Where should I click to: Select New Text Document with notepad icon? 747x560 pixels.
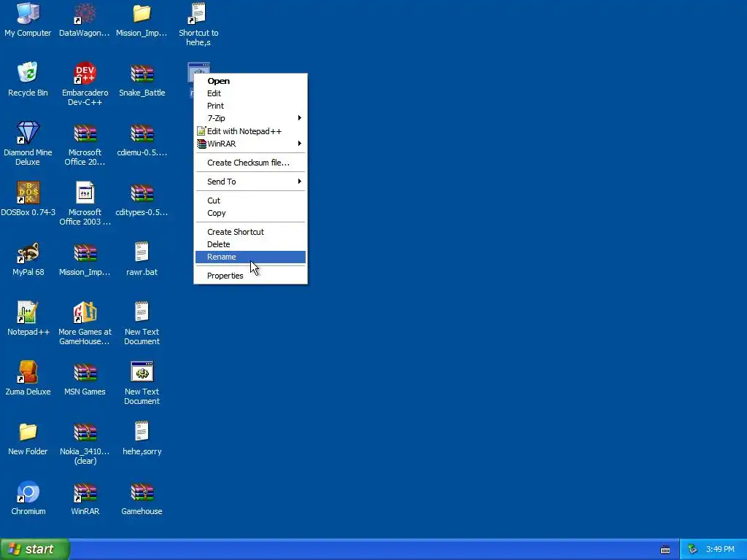click(142, 313)
